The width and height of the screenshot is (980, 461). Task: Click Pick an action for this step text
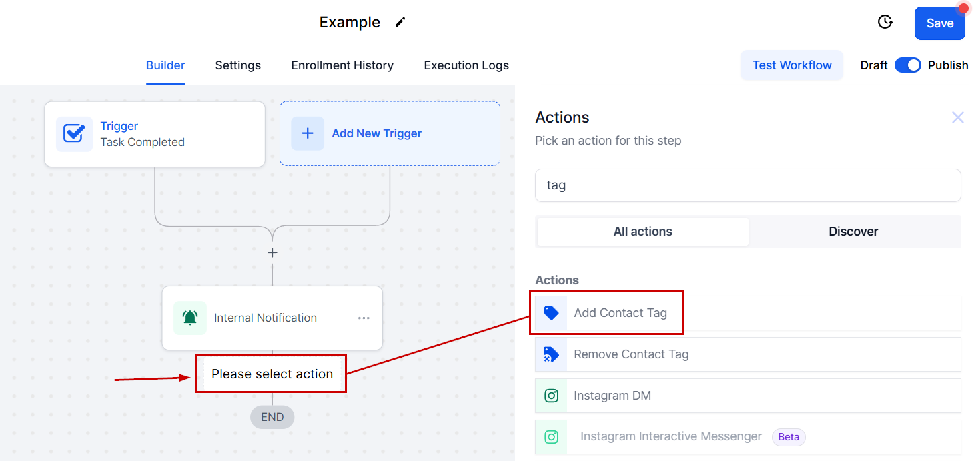pos(608,141)
